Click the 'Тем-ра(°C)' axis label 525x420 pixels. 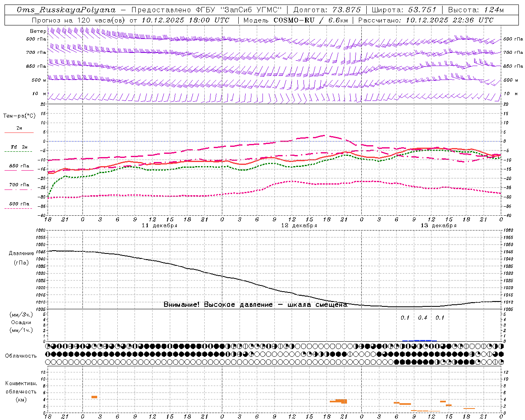pos(19,116)
